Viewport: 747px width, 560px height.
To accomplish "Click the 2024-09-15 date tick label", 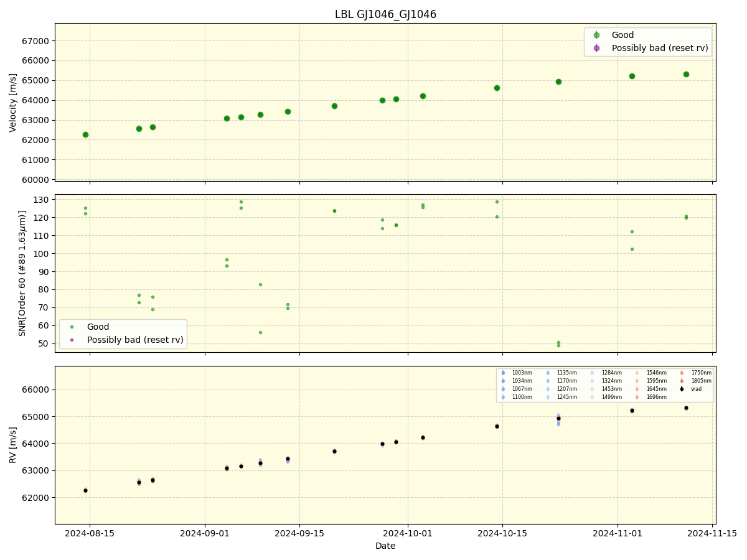I will [299, 533].
